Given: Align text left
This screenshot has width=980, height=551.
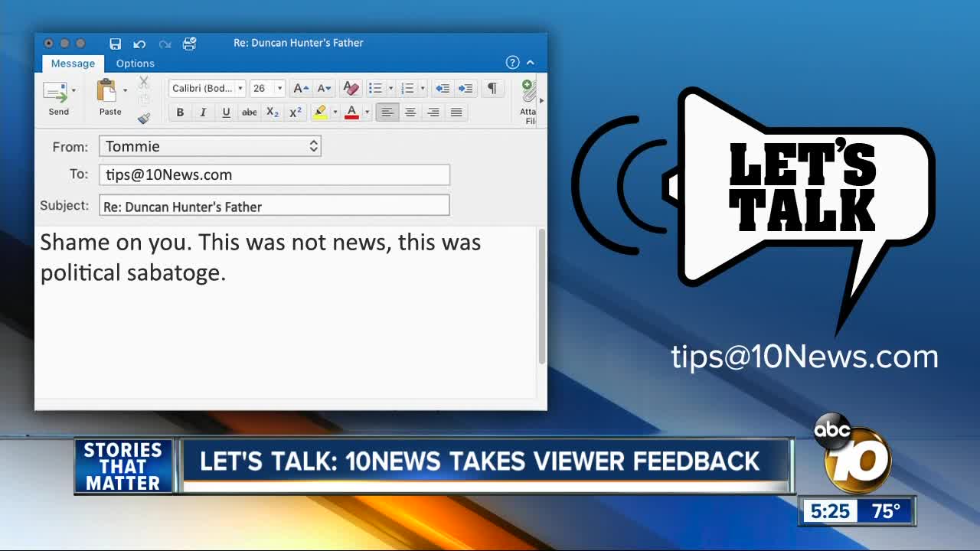Looking at the screenshot, I should click(x=387, y=112).
